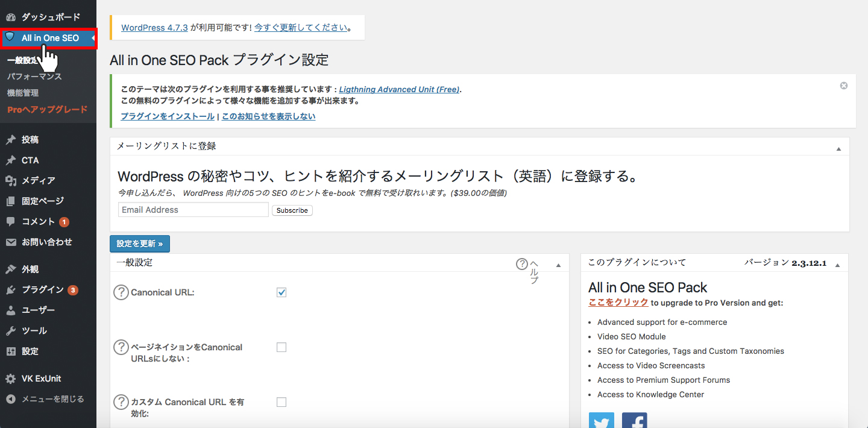Image resolution: width=868 pixels, height=428 pixels.
Task: Click the お問い合わせ envelope icon
Action: 11,242
